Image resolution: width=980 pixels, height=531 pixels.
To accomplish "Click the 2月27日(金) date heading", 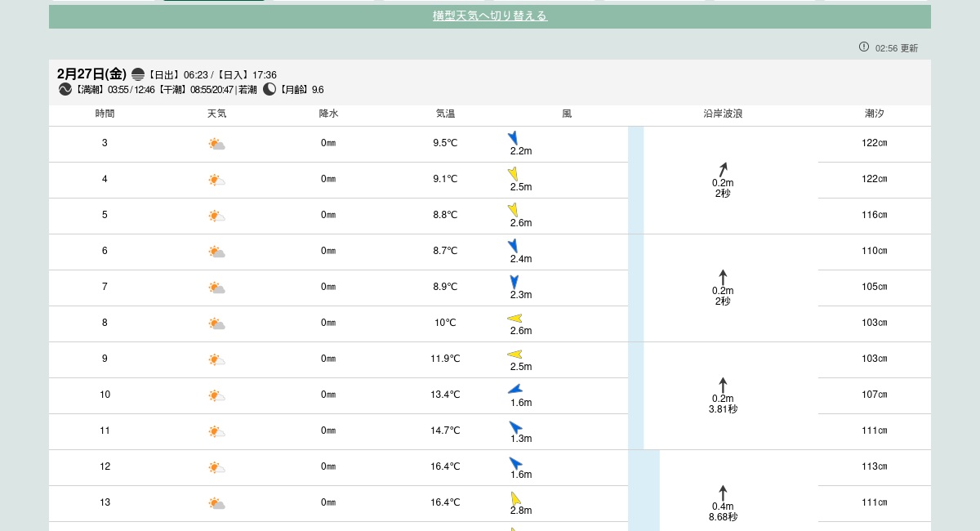I will (91, 74).
